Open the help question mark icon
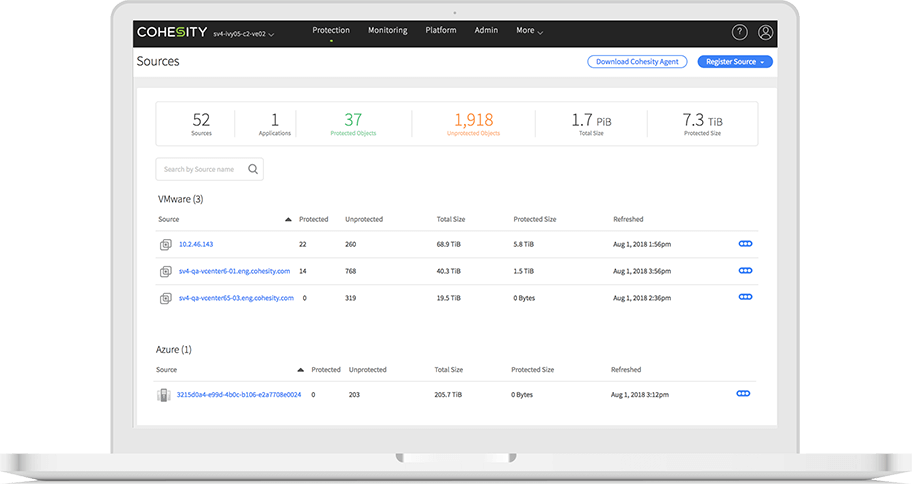The width and height of the screenshot is (912, 484). (x=739, y=33)
